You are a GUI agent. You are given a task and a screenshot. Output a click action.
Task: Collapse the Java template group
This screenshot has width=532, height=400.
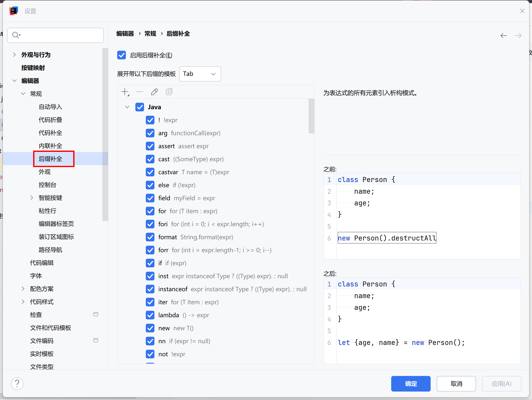[127, 107]
